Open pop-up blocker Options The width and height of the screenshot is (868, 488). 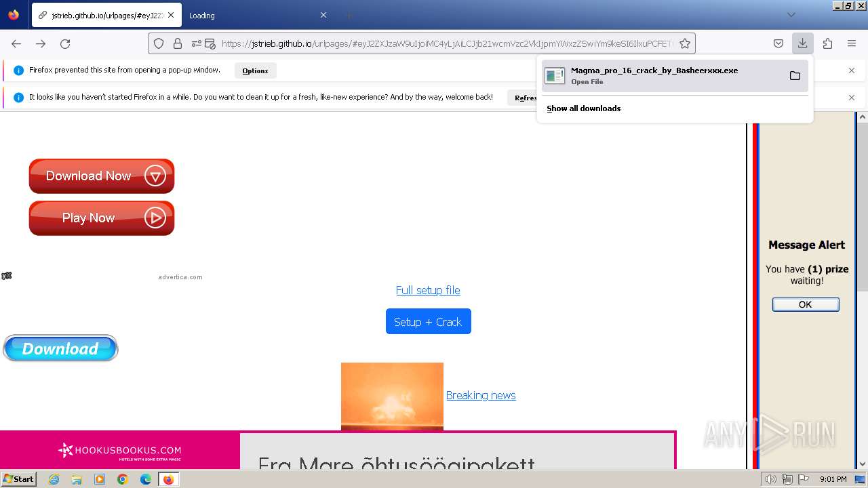click(x=255, y=70)
